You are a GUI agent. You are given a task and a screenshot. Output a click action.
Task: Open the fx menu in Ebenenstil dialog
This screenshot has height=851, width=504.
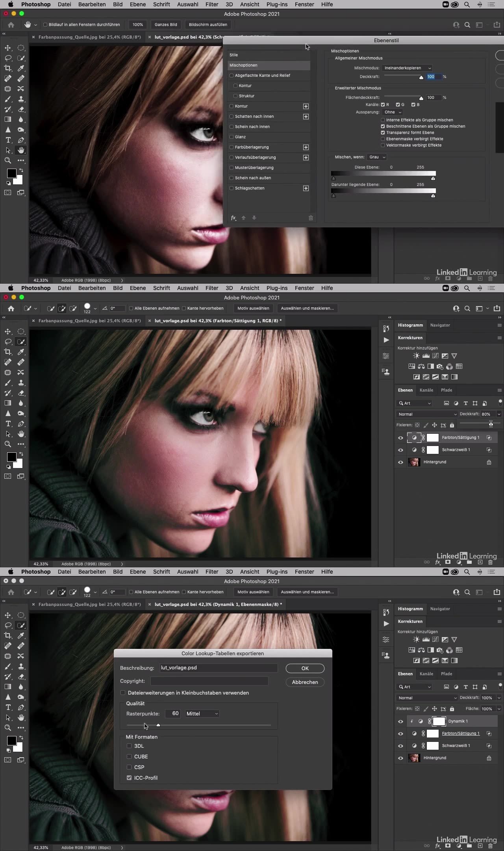tap(233, 218)
